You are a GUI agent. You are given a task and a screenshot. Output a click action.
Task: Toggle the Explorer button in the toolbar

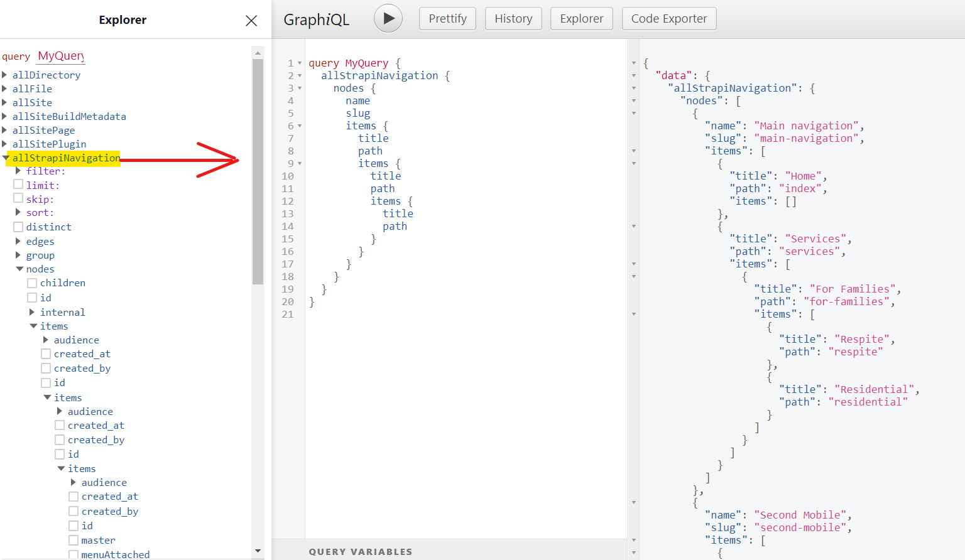click(x=581, y=19)
